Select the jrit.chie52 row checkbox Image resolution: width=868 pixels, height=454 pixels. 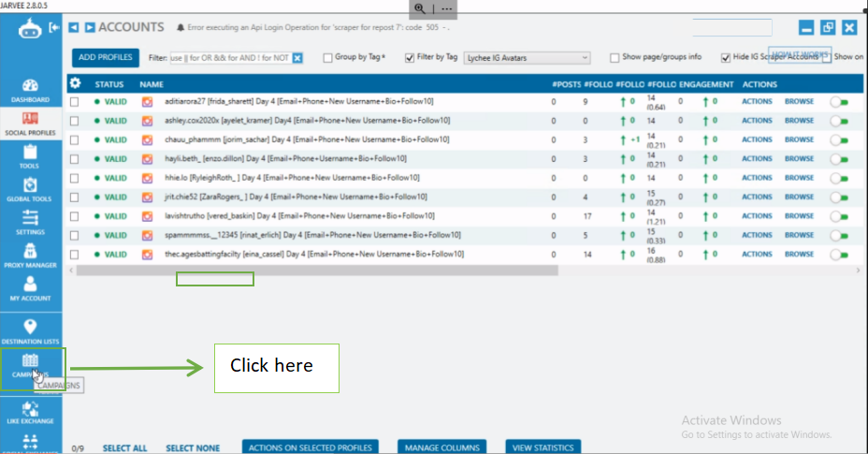point(74,198)
